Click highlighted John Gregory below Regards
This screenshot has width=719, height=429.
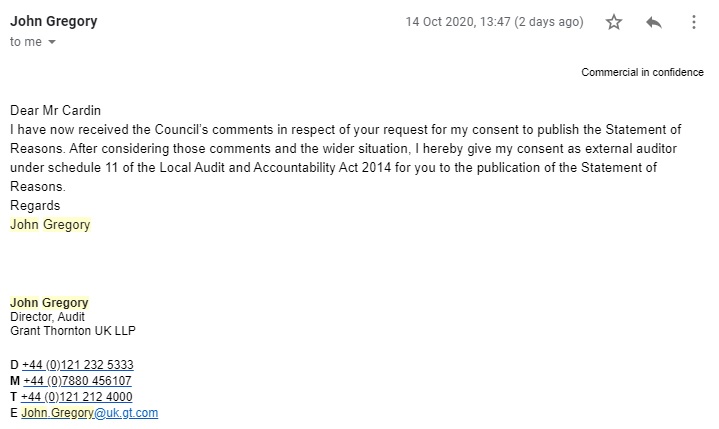[x=50, y=225]
